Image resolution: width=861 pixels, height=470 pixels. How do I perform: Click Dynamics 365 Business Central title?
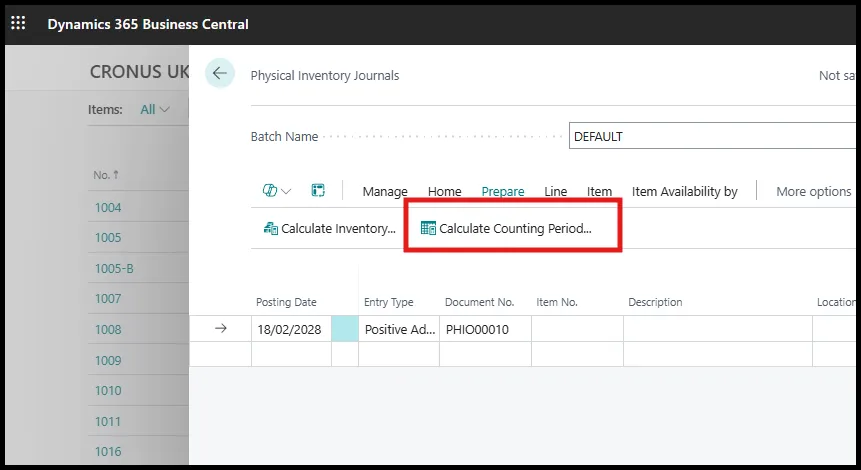click(x=148, y=24)
